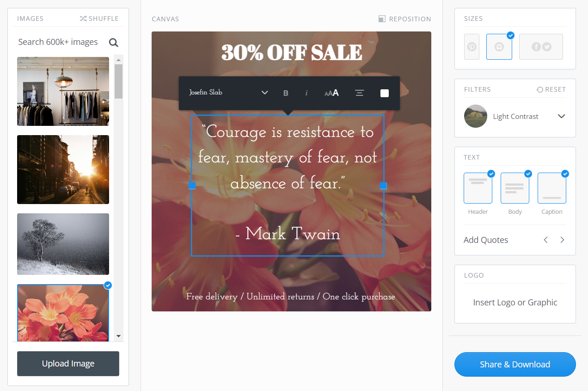
Task: Toggle italic in the text toolbar
Action: 306,93
